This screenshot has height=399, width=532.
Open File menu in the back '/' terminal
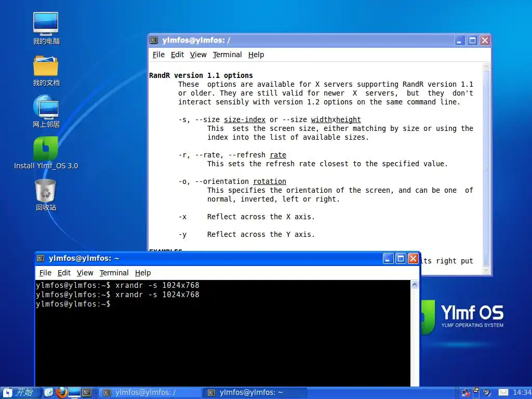click(x=158, y=55)
